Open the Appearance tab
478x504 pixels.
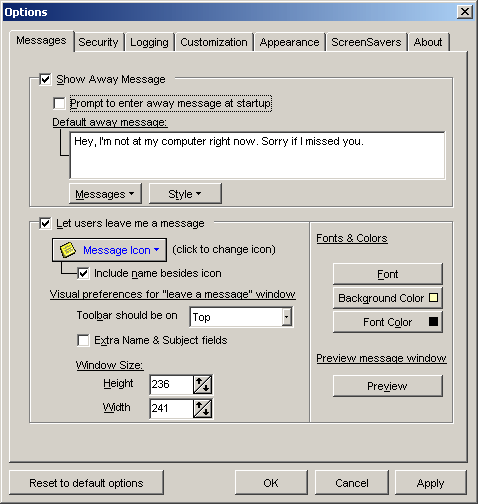[289, 42]
